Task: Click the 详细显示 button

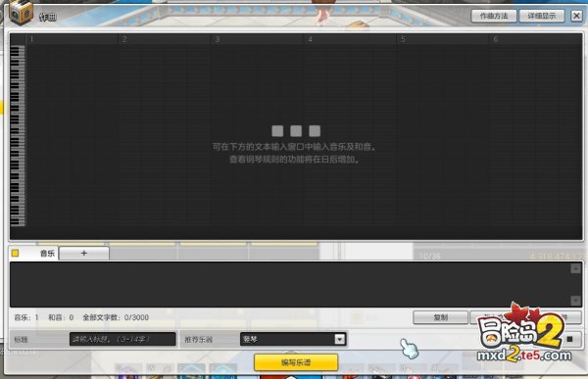Action: (x=542, y=16)
